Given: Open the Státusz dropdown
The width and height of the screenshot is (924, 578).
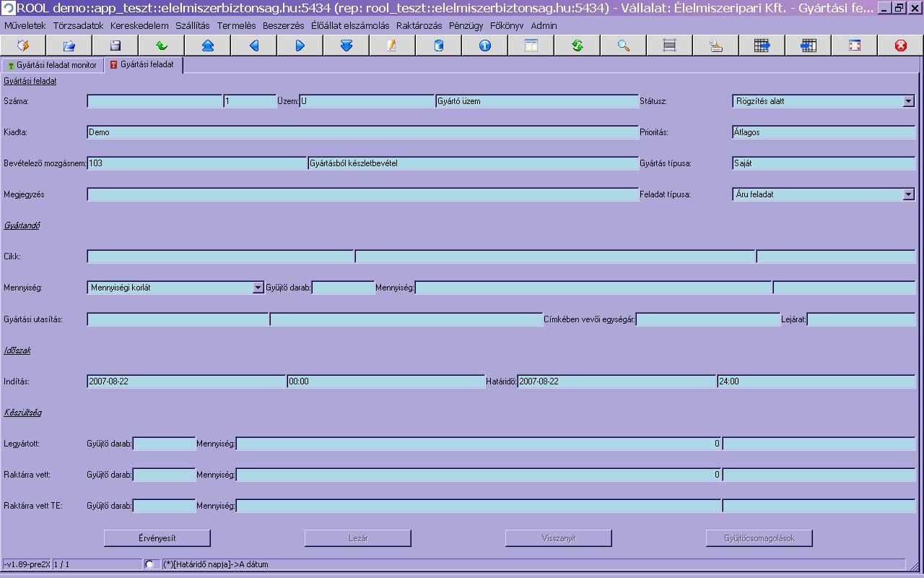Looking at the screenshot, I should (x=908, y=102).
